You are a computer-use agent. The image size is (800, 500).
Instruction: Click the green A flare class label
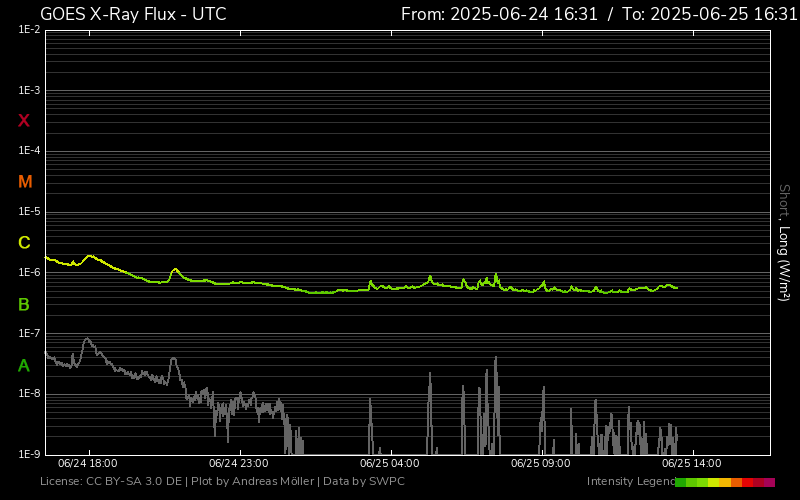[x=24, y=365]
